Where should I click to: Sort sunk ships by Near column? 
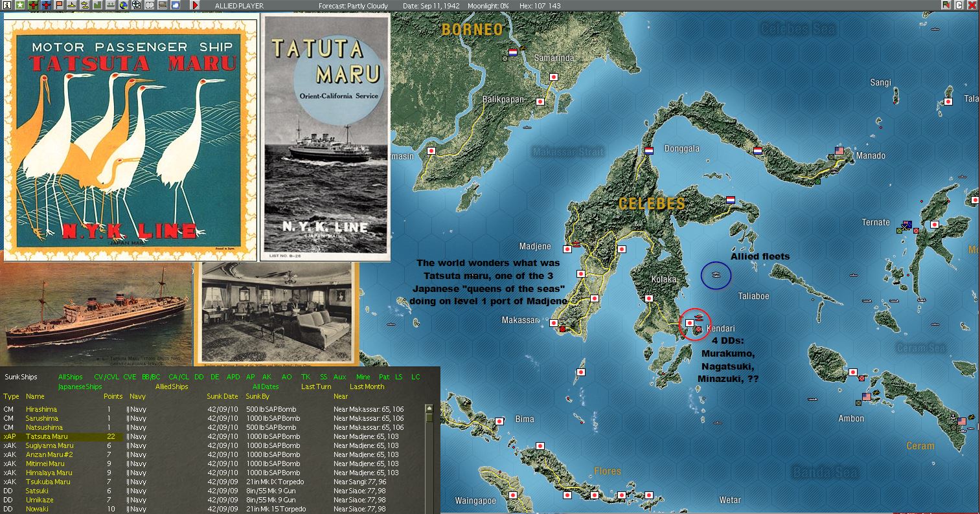click(x=341, y=396)
